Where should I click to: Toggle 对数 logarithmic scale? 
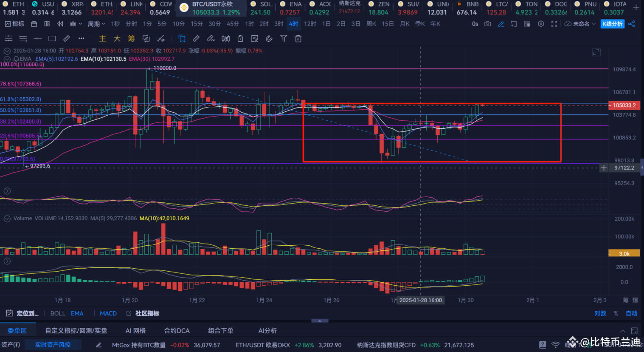pyautogui.click(x=600, y=313)
